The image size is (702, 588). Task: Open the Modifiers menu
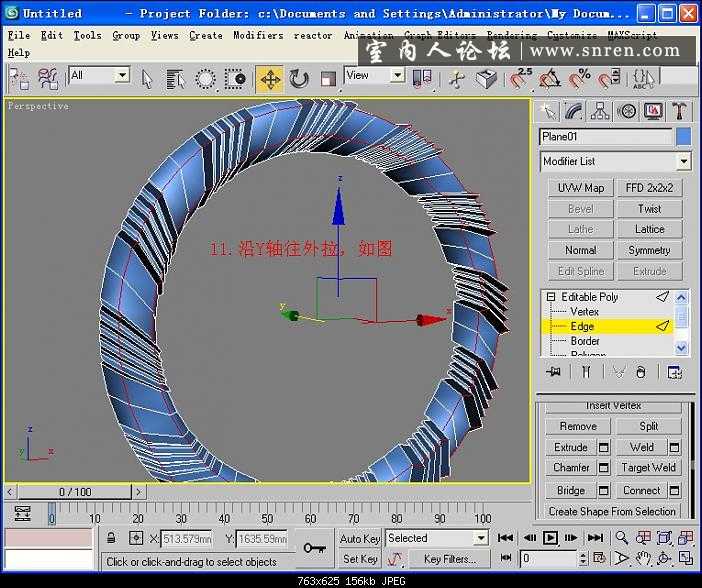coord(258,35)
